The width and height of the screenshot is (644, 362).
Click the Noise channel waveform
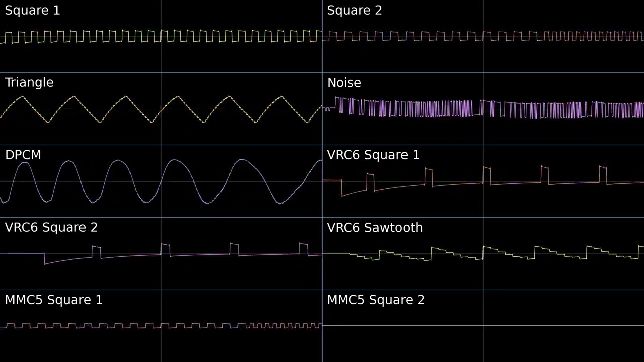coord(483,108)
